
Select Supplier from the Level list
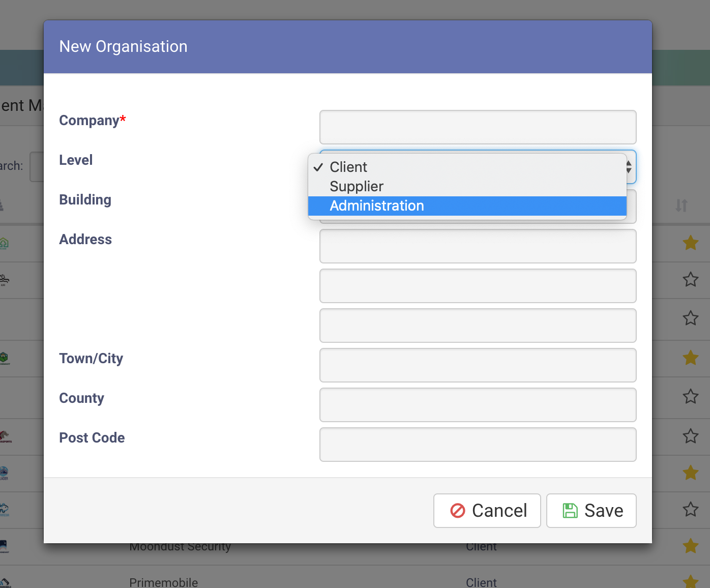(x=357, y=186)
